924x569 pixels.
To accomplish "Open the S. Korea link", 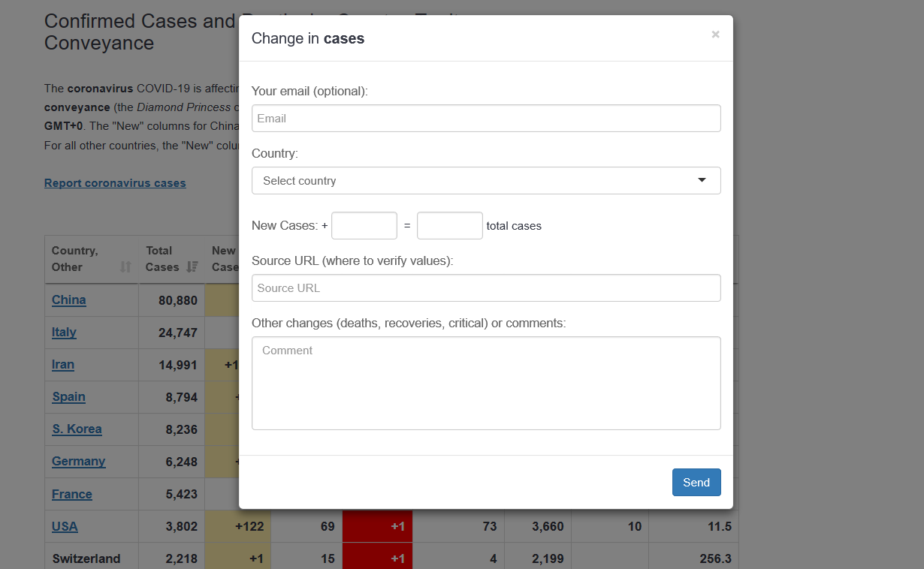I will coord(77,429).
